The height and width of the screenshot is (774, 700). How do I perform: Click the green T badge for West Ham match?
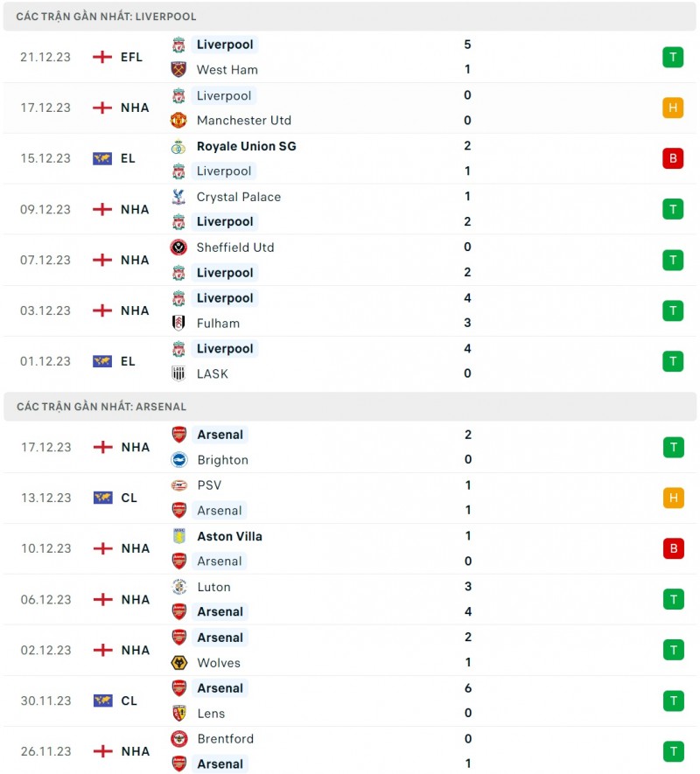click(673, 57)
